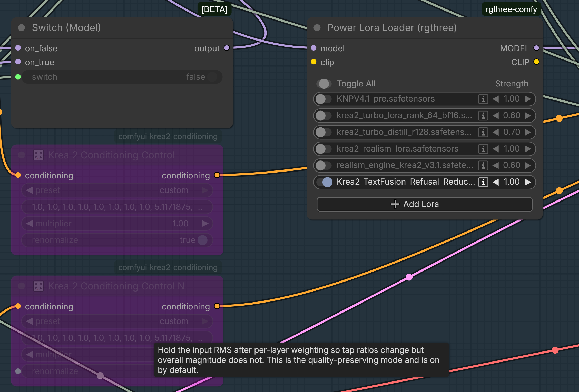579x392 pixels.
Task: Click Krea 2 Conditioning Control conditioning input dot
Action: [18, 175]
